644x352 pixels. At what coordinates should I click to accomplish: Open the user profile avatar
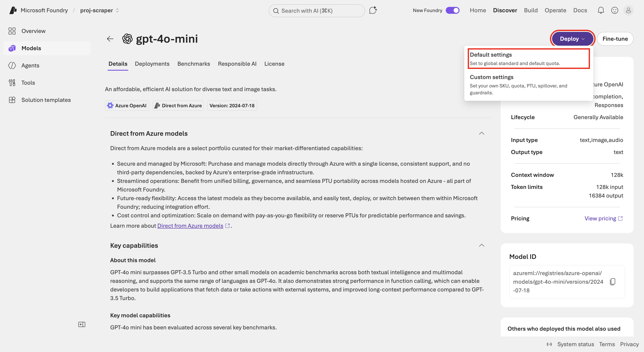point(628,10)
